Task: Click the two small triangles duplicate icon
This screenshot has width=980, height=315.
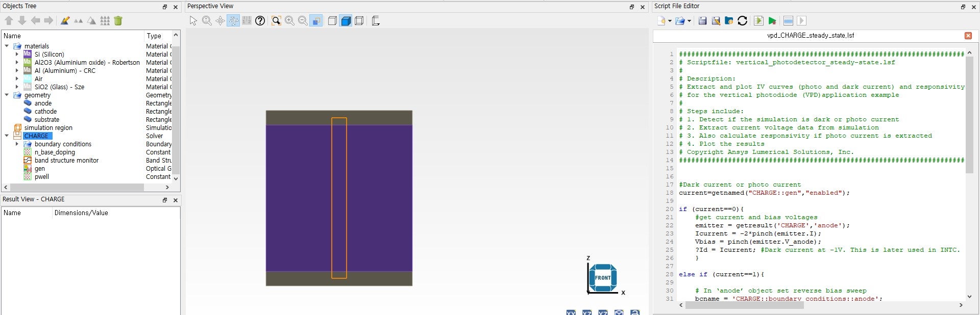Action: pyautogui.click(x=78, y=21)
